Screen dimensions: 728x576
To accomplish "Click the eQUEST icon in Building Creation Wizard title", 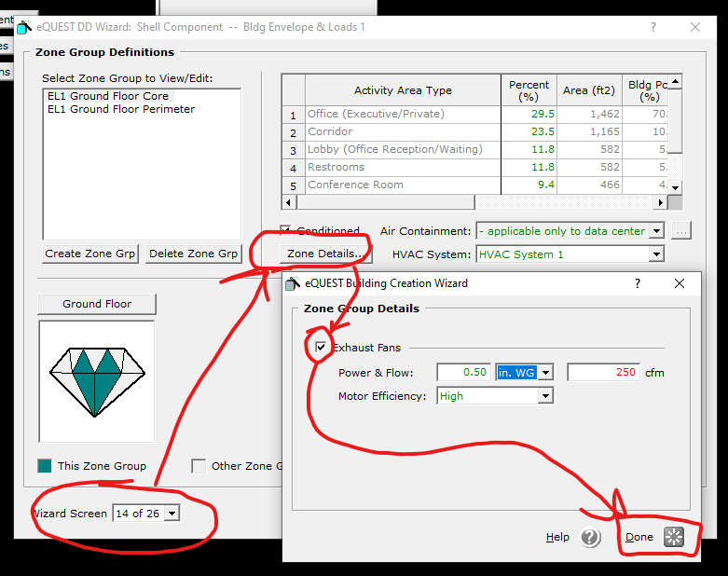I will pos(293,283).
